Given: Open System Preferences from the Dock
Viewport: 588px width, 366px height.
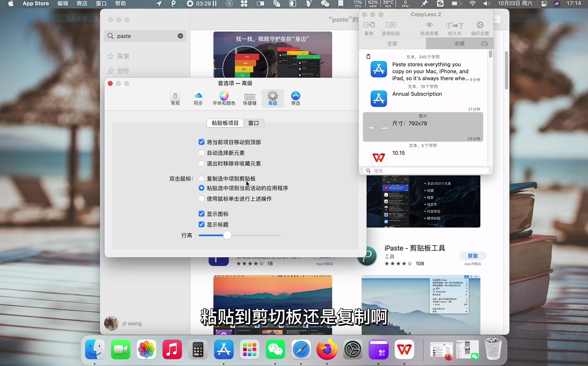Looking at the screenshot, I should click(353, 349).
